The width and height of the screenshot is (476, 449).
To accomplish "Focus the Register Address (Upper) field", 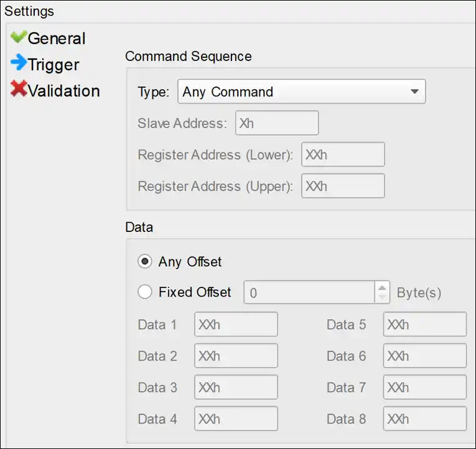I will click(x=343, y=186).
